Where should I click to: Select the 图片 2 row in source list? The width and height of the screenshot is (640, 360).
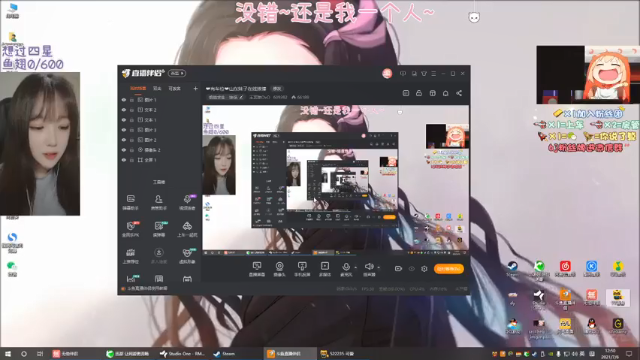[x=159, y=140]
